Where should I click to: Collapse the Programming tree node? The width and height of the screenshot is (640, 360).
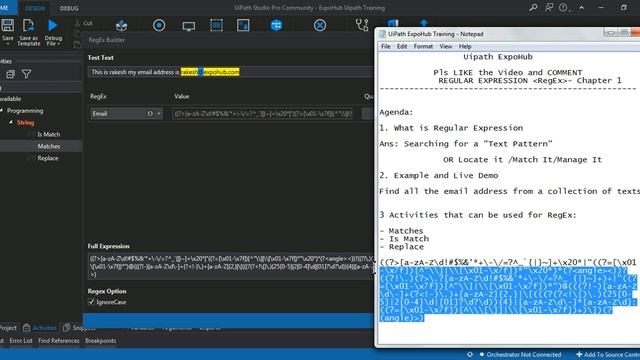pyautogui.click(x=2, y=111)
